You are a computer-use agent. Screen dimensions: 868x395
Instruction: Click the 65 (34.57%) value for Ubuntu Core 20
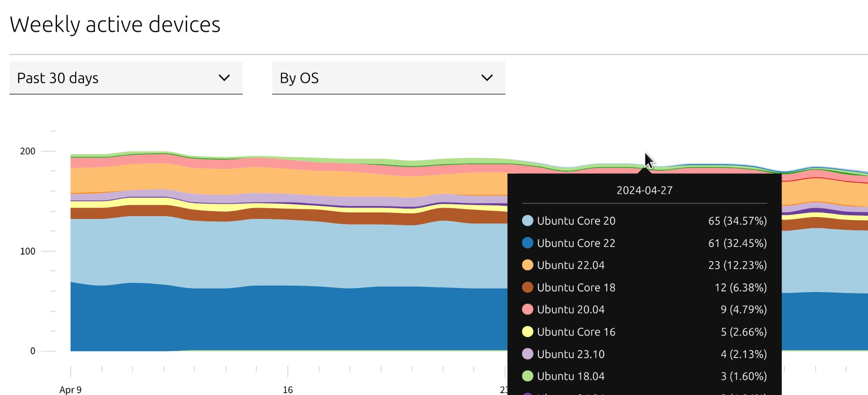click(x=737, y=221)
